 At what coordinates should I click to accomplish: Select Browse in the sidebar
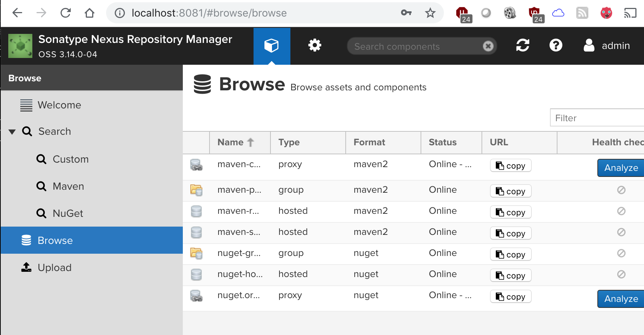tap(92, 240)
